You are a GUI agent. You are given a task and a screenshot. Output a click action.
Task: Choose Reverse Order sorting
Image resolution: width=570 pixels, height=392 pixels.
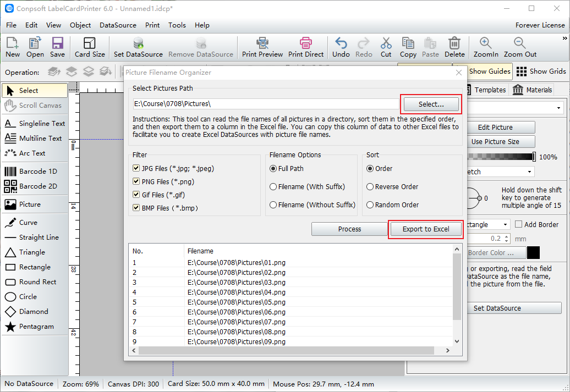[370, 187]
